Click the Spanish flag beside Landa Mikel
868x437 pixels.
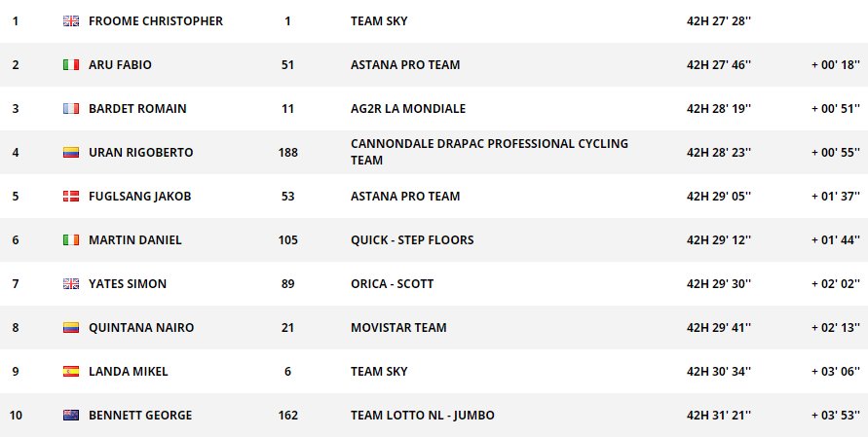point(70,372)
